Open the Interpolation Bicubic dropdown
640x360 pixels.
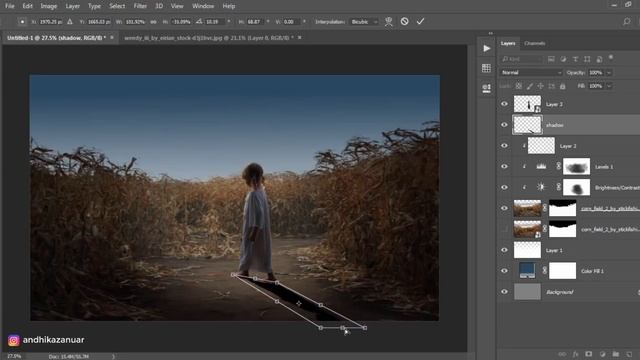click(x=364, y=22)
